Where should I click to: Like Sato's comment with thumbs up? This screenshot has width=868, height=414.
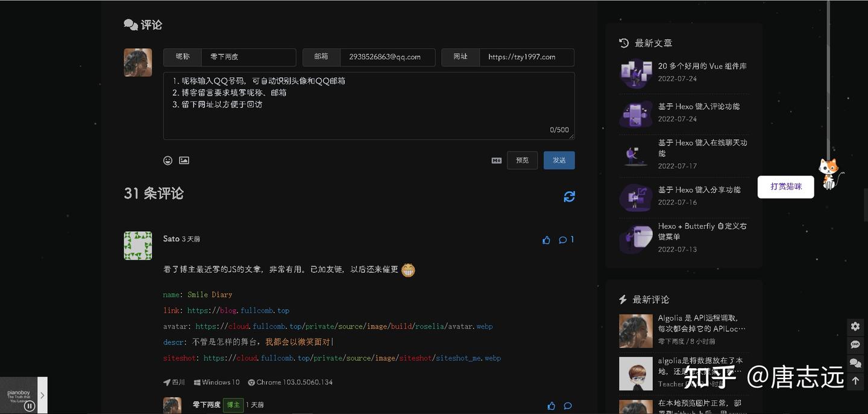click(546, 240)
